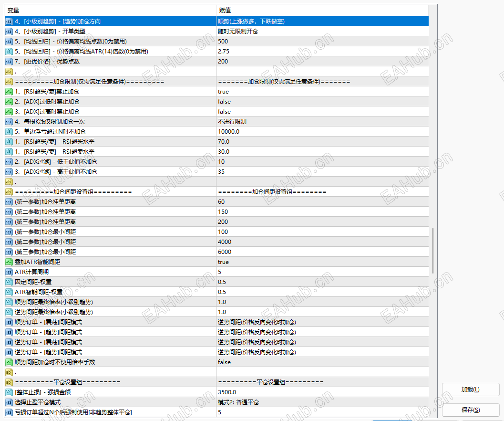504x421 pixels.
Task: Select the row (第三参数)加仓挂单距离
Action: 216,222
